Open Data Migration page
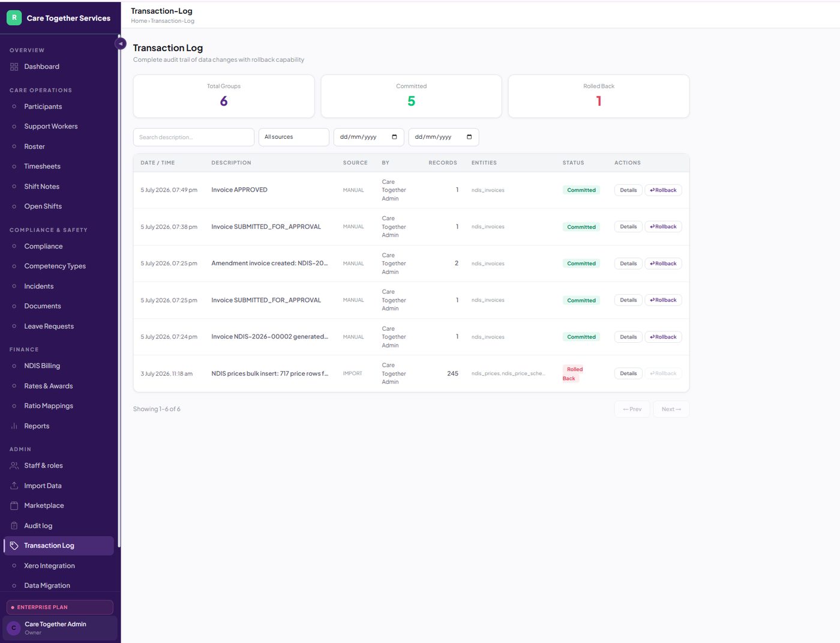 click(x=58, y=585)
